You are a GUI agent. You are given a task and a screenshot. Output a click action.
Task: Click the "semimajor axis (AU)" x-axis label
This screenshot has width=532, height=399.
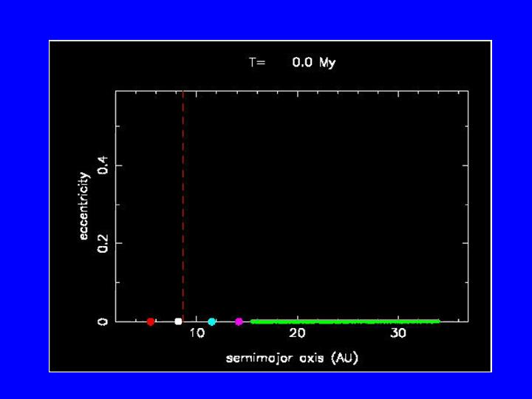point(292,358)
